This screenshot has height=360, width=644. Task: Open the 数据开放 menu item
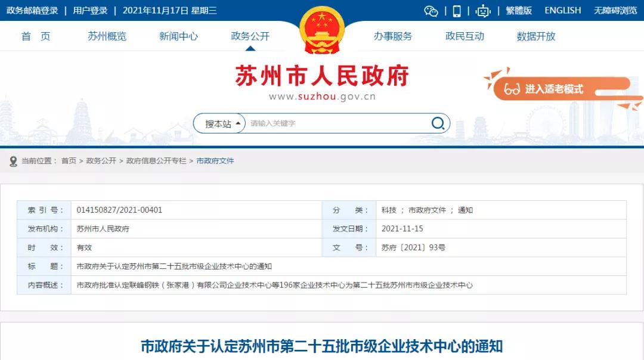coord(536,36)
